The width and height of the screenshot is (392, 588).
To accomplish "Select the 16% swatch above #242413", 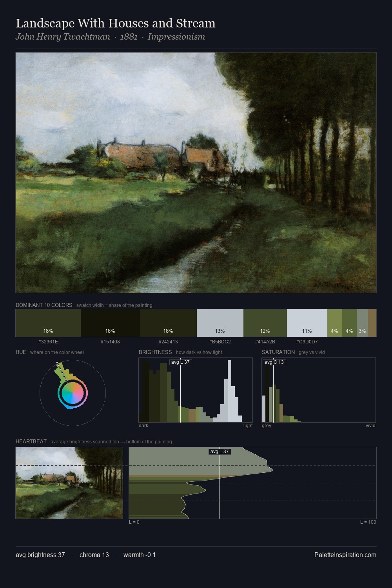I will 168,323.
